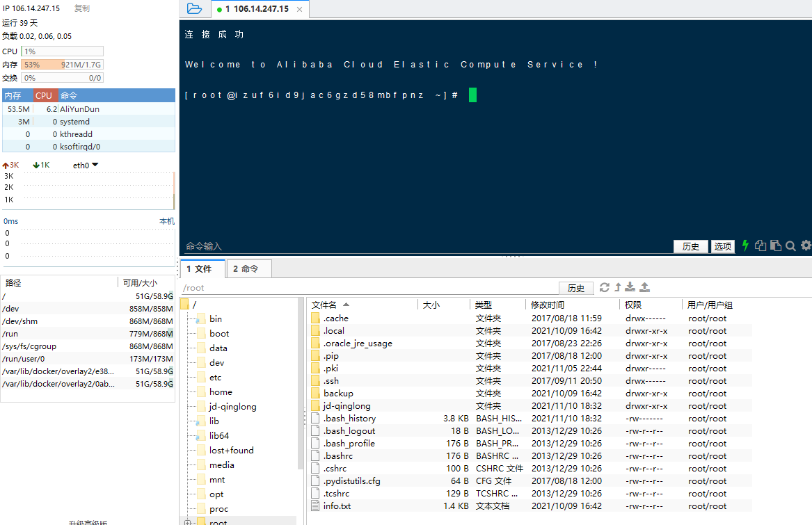The width and height of the screenshot is (812, 525).
Task: Copy the terminal selection
Action: [x=759, y=245]
